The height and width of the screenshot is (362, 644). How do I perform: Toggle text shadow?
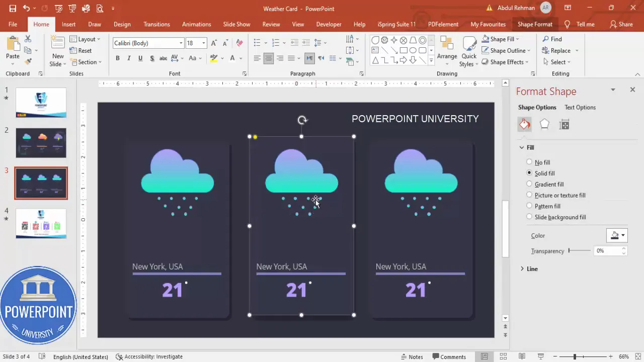pyautogui.click(x=151, y=58)
